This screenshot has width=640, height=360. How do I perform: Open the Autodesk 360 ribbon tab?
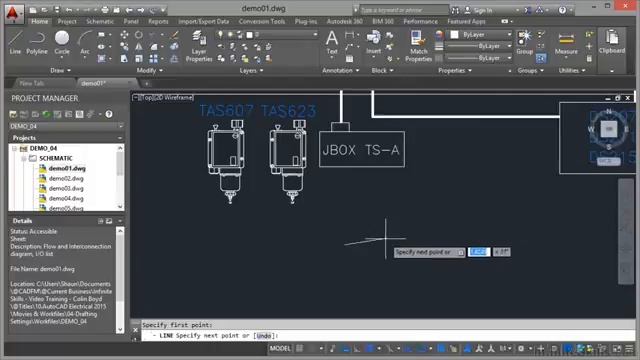[x=345, y=21]
